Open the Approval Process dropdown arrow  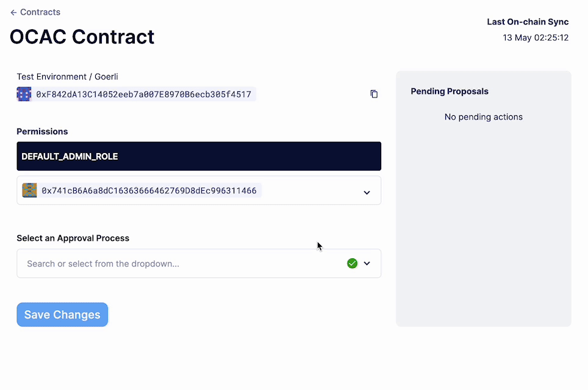pos(367,263)
